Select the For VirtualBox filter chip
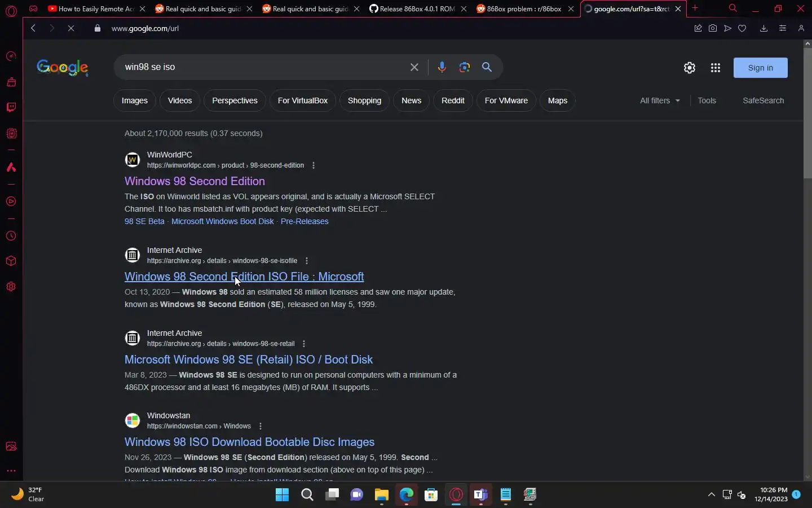The width and height of the screenshot is (812, 508). [x=303, y=100]
